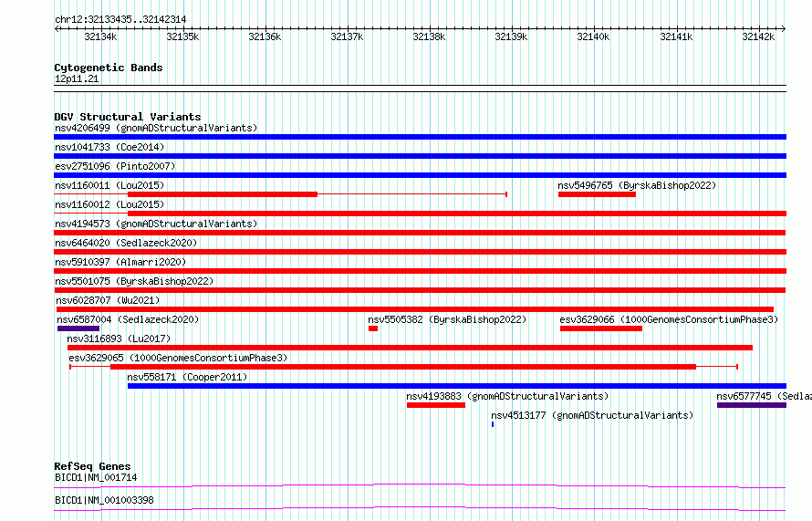Click the RefSeq Genes track title

click(92, 466)
